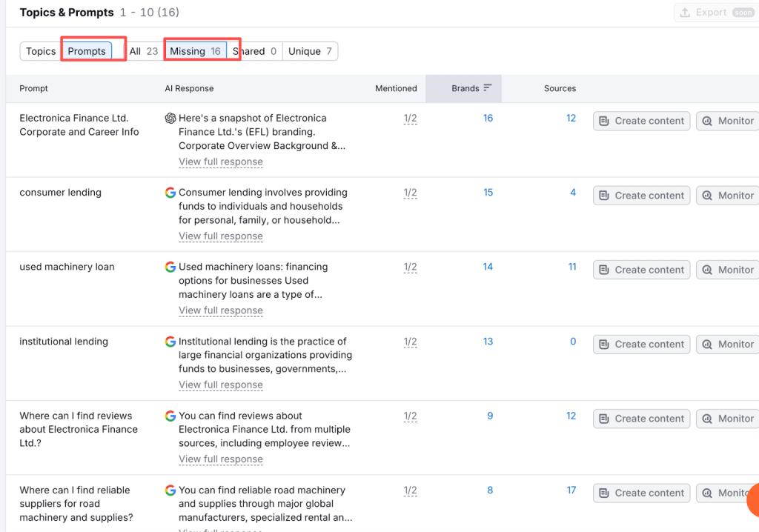Click Create content icon for consumer lending
This screenshot has width=759, height=532.
pyautogui.click(x=604, y=196)
